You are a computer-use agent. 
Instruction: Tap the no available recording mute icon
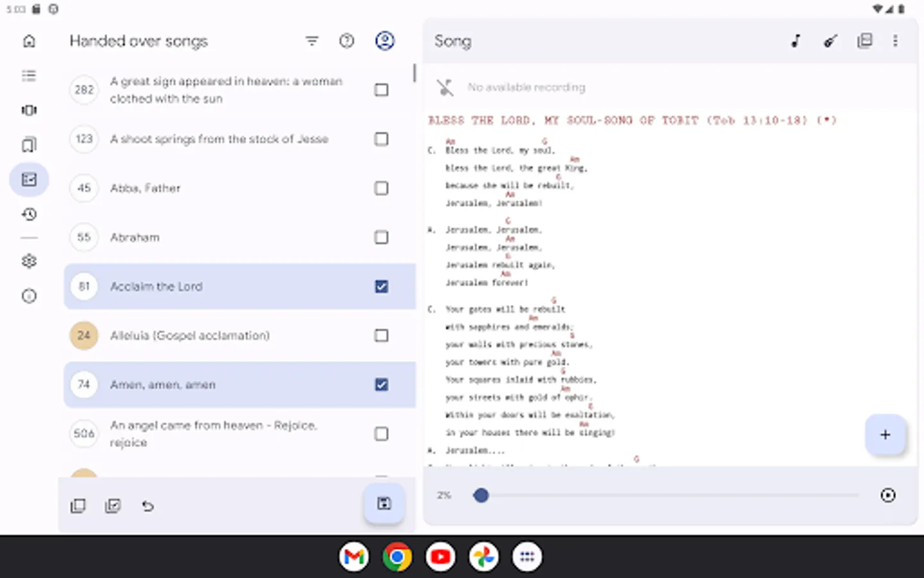445,87
